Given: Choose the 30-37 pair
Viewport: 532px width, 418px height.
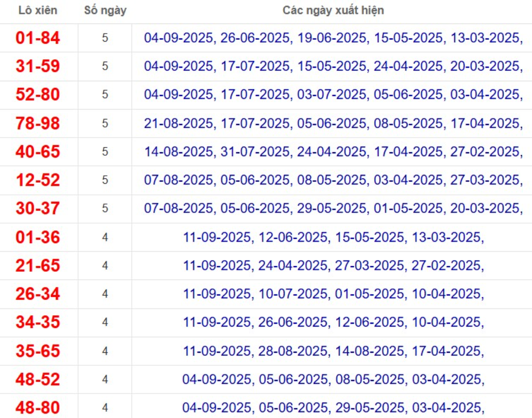Looking at the screenshot, I should (x=38, y=209).
